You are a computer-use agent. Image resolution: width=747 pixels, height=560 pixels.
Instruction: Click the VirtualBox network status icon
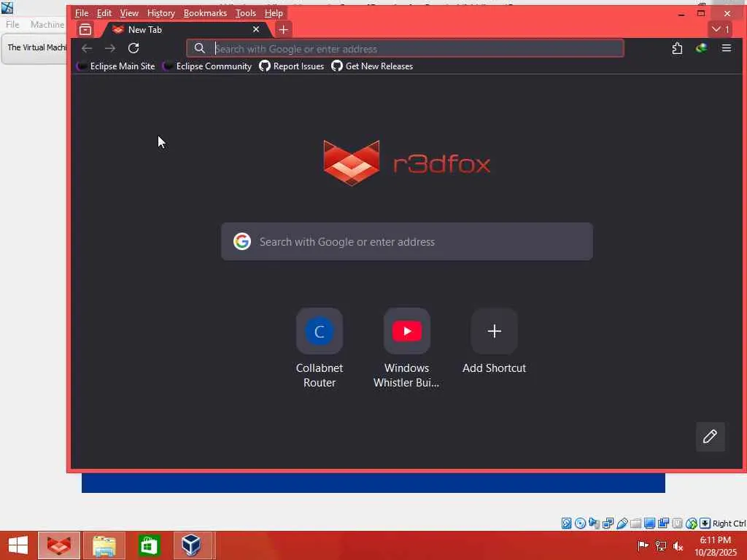click(608, 524)
